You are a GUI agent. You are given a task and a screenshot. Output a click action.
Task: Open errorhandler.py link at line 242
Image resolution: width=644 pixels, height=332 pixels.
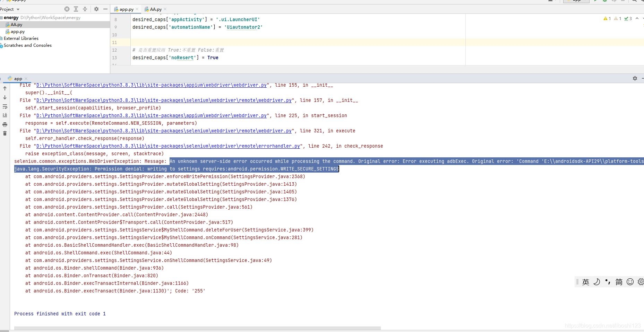point(168,146)
